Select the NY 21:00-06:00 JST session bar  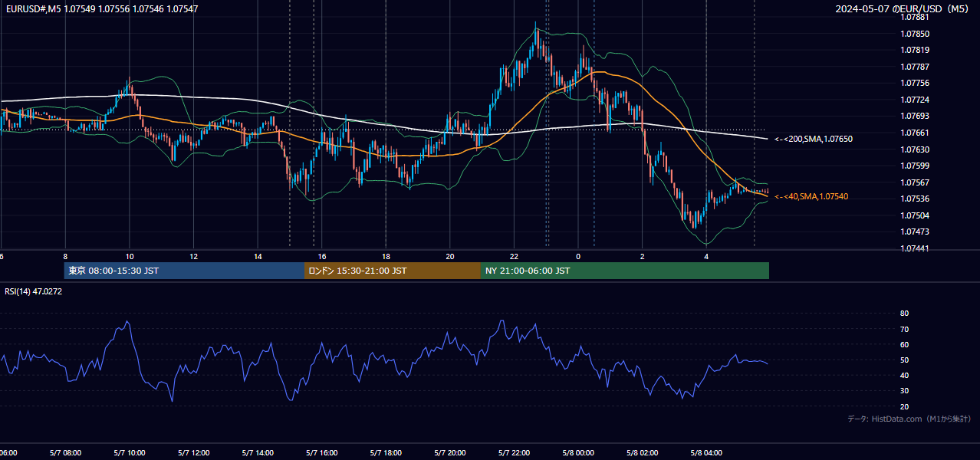(625, 271)
